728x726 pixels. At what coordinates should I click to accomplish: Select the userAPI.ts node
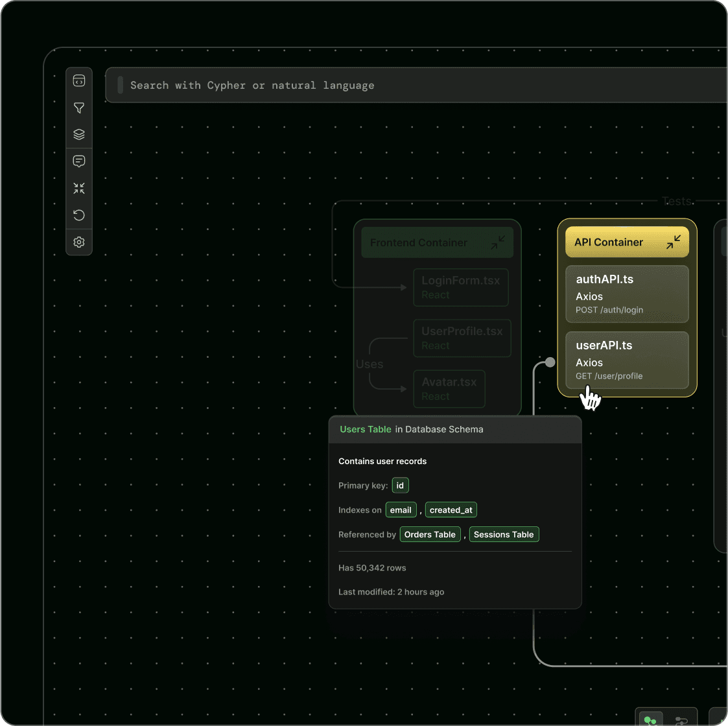tap(627, 360)
